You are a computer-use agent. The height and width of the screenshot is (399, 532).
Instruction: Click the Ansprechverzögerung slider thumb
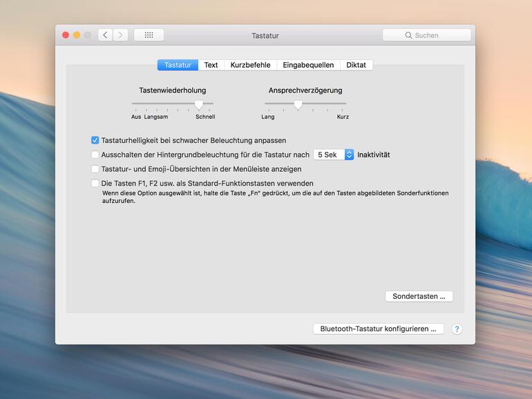click(x=298, y=105)
